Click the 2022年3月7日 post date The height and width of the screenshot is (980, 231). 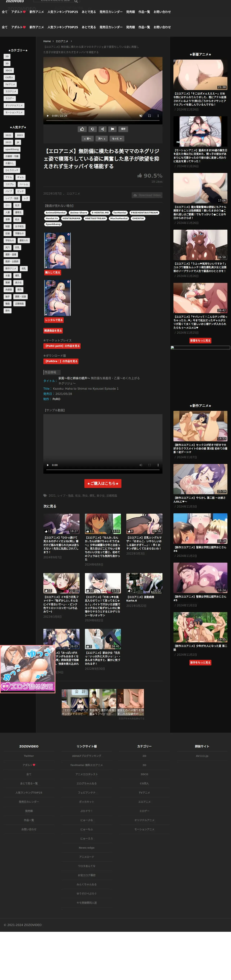53,194
